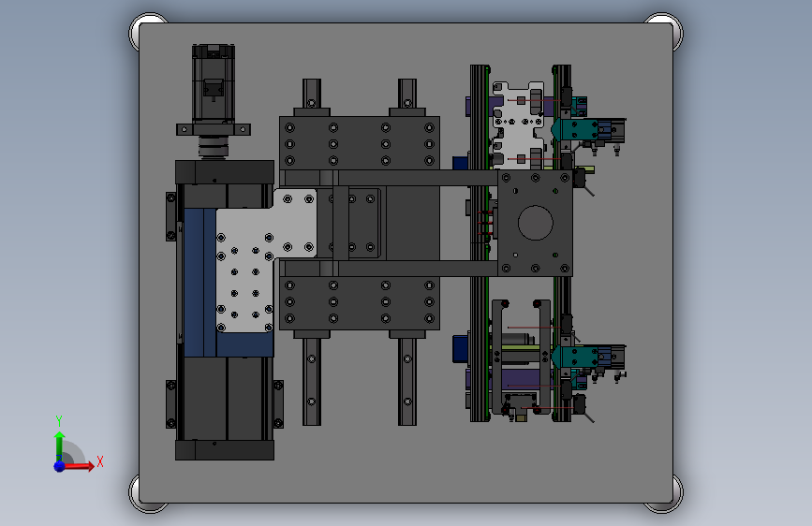Click the X label on the coordinate triad
Screen dimensions: 812x526
[x=100, y=461]
